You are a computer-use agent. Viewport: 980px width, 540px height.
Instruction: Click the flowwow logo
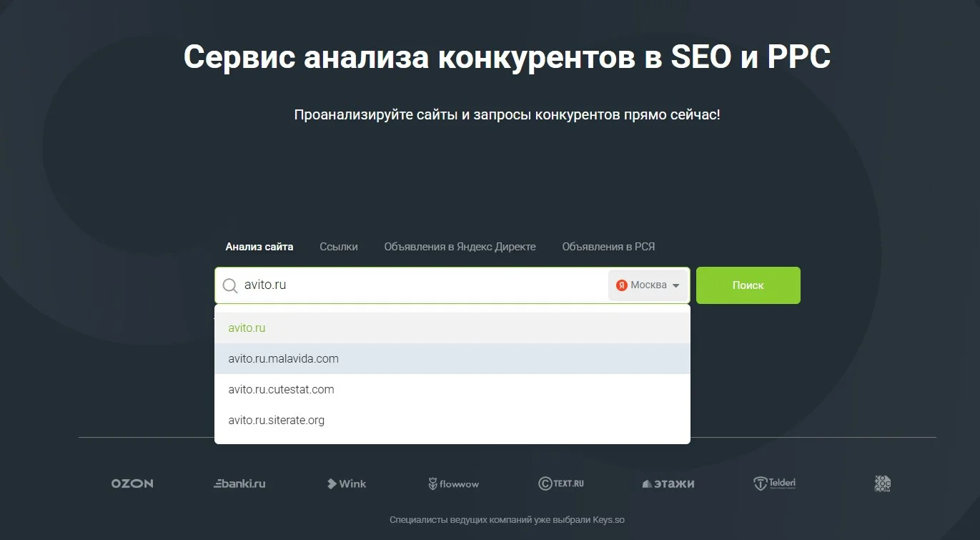click(x=454, y=484)
